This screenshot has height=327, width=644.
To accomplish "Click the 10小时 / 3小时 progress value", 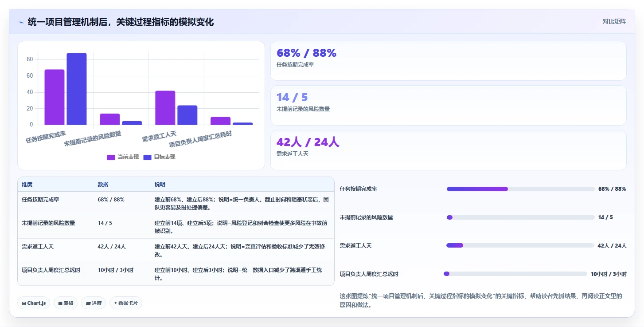I will click(x=609, y=274).
